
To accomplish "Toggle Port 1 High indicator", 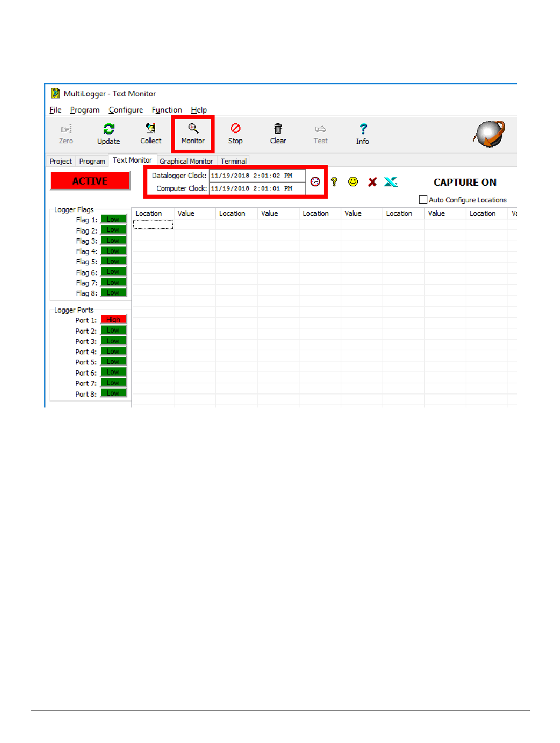I will click(x=113, y=320).
